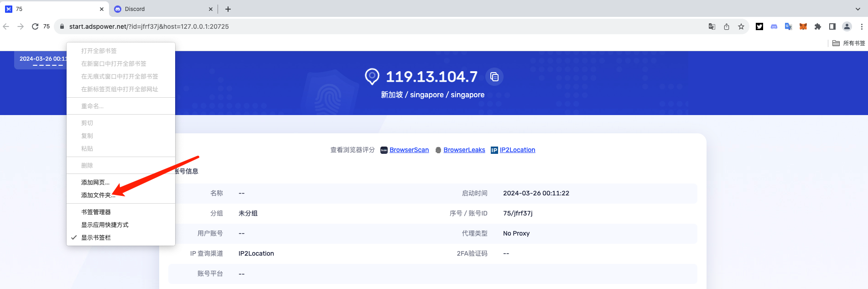Click the 未分组 group value

pyautogui.click(x=248, y=213)
